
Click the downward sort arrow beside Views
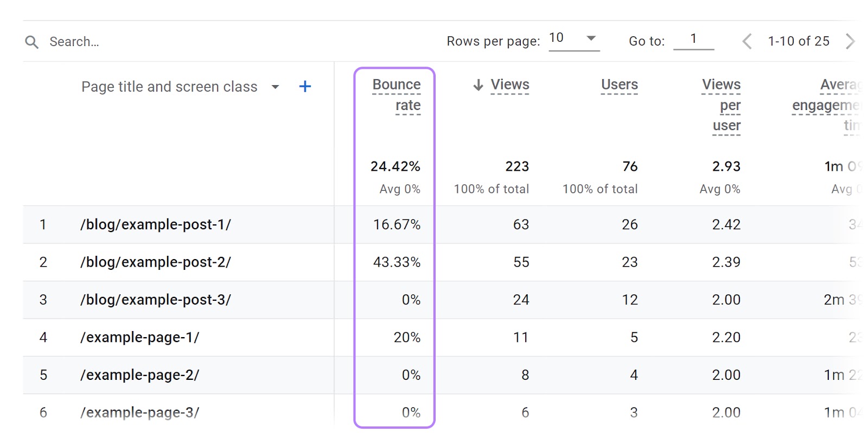pyautogui.click(x=477, y=85)
